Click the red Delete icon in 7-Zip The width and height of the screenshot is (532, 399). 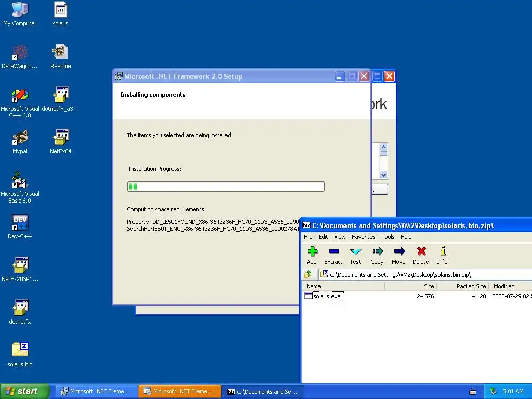pos(421,255)
